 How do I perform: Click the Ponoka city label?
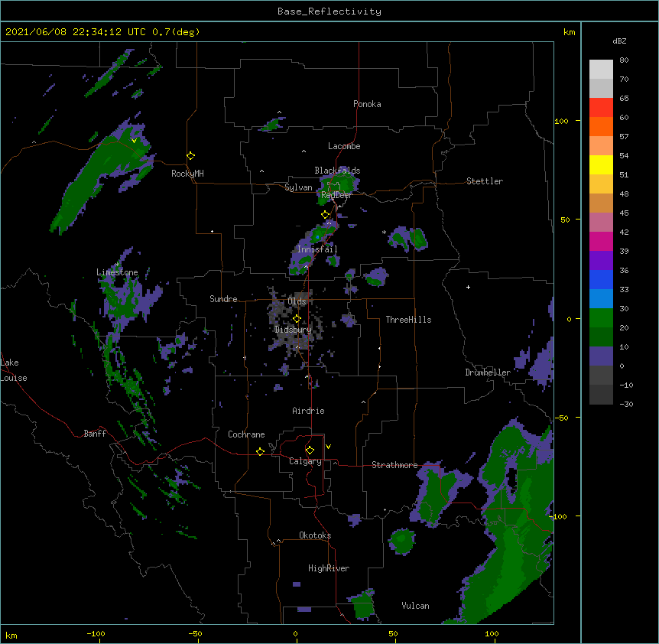367,104
